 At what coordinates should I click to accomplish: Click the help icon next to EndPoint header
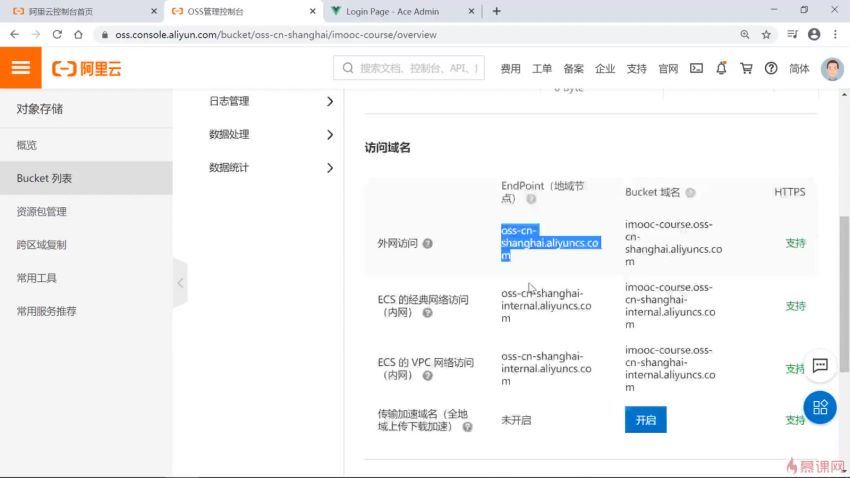(531, 199)
